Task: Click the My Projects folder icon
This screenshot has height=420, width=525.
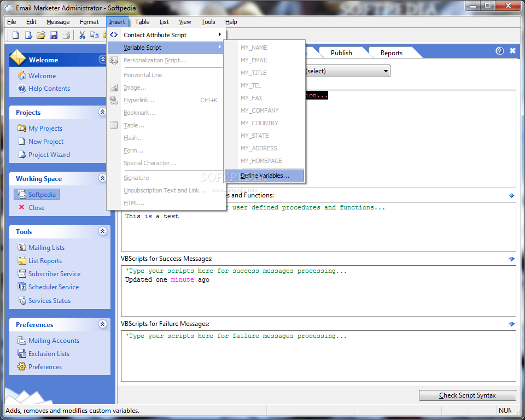Action: click(22, 129)
